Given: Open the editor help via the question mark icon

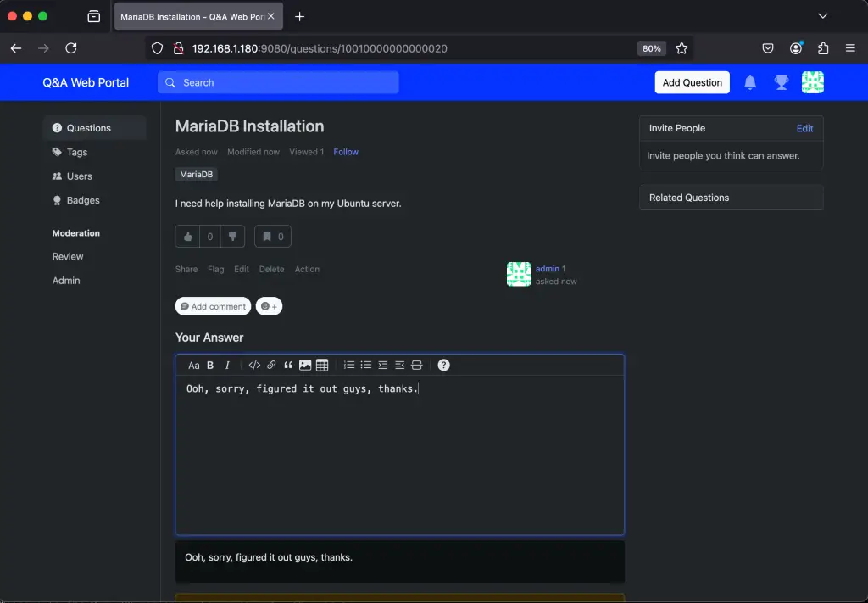Looking at the screenshot, I should pos(443,365).
